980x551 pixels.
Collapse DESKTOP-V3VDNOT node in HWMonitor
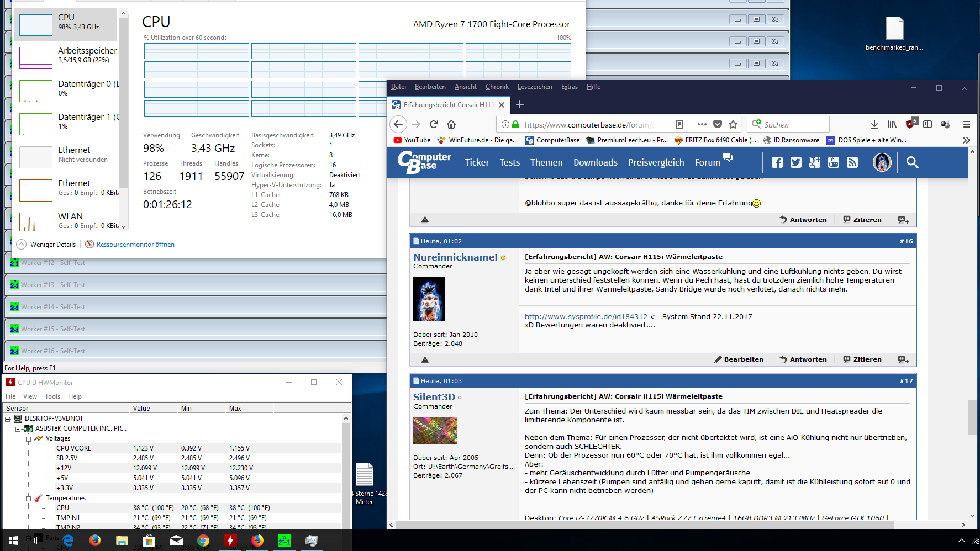8,419
